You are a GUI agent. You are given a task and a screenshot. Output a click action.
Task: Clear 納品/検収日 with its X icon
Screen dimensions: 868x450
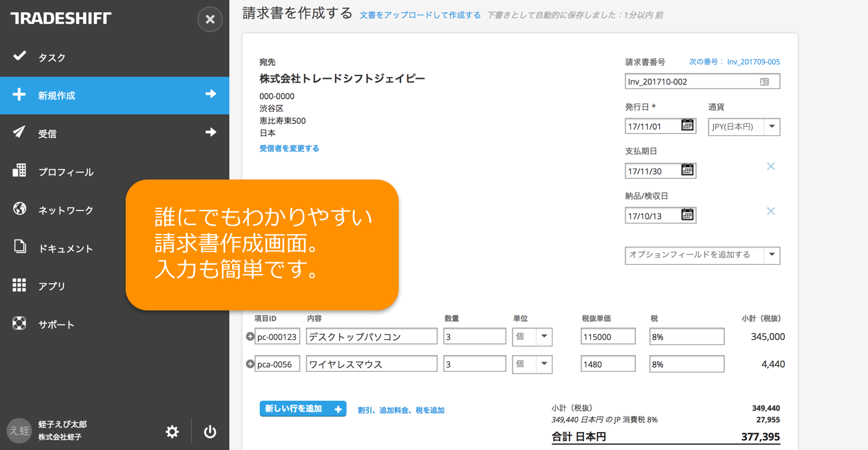(x=771, y=211)
